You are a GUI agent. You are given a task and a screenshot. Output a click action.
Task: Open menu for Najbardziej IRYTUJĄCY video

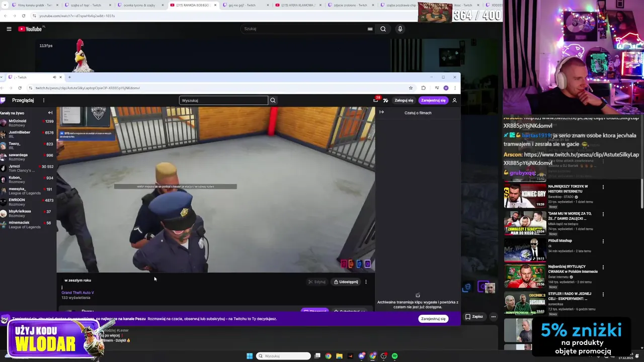pyautogui.click(x=603, y=267)
